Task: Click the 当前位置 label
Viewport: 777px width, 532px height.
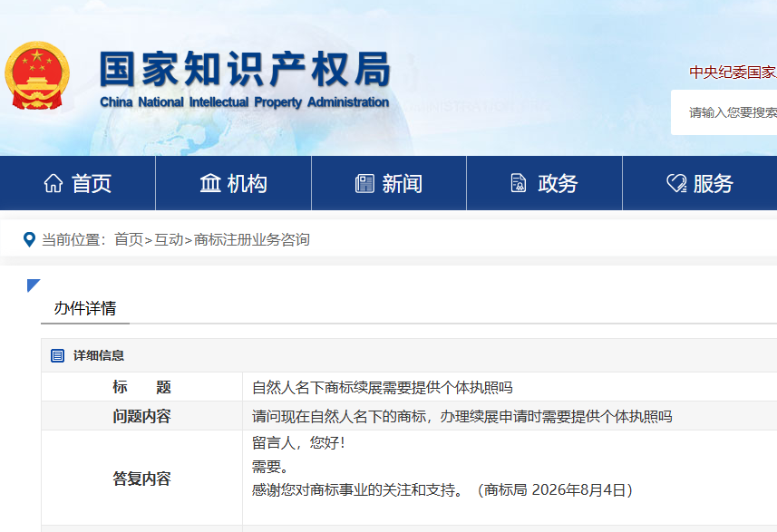Action: (73, 240)
